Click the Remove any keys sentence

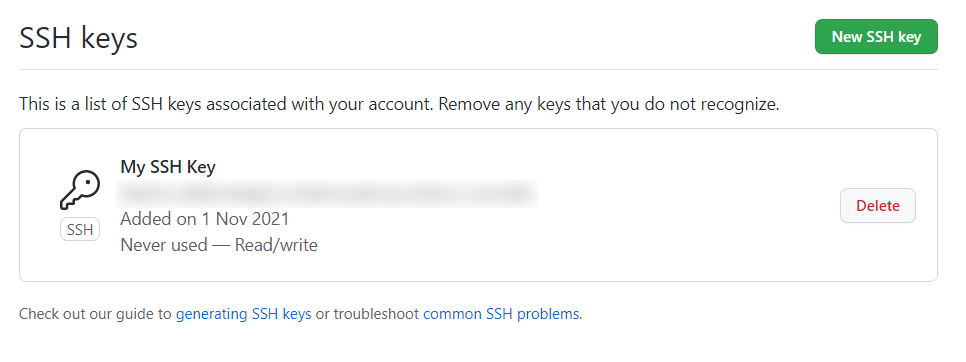pos(609,104)
